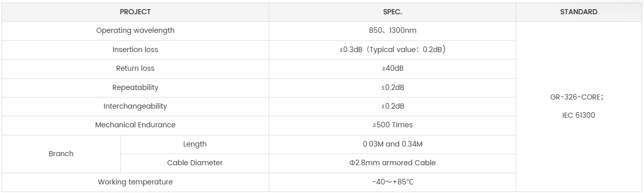
Task: Click the Interchangeability cell
Action: [x=135, y=106]
